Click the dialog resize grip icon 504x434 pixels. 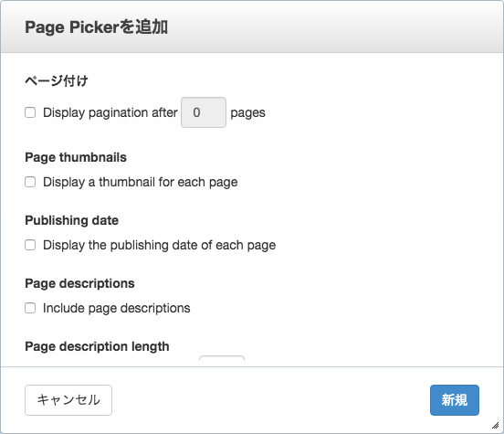pyautogui.click(x=495, y=426)
